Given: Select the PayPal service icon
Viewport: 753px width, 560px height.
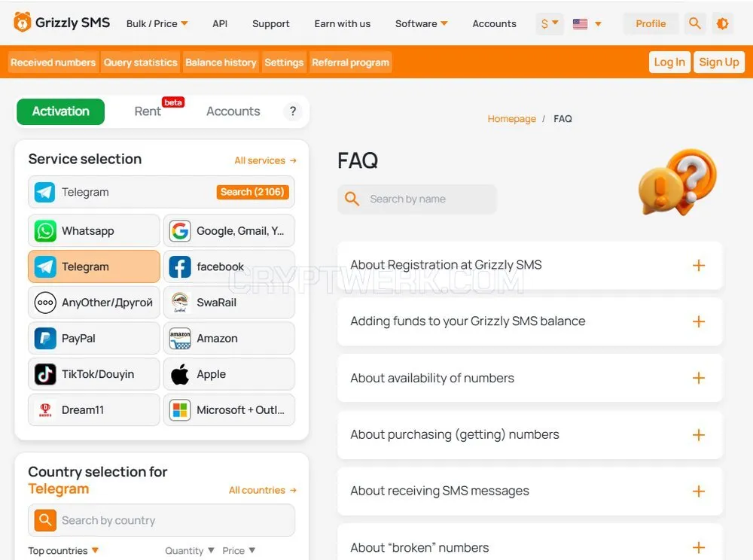Looking at the screenshot, I should (45, 338).
